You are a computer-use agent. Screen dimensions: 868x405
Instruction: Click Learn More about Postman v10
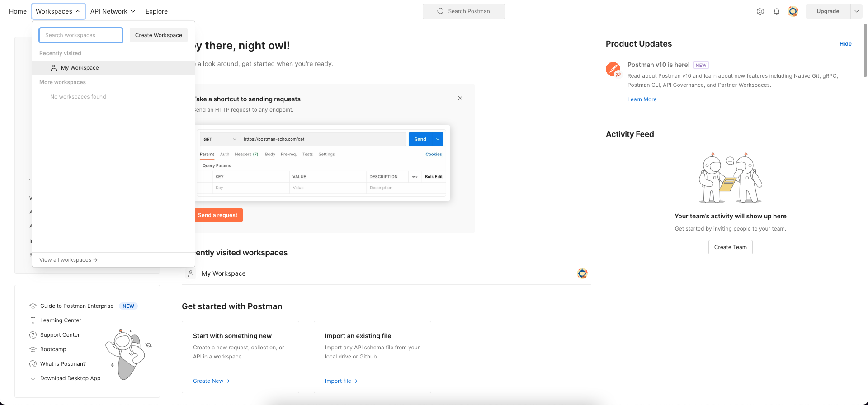[x=642, y=99]
